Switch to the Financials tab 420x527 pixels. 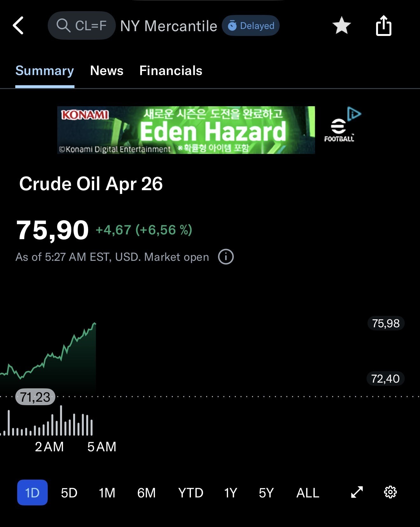point(171,71)
